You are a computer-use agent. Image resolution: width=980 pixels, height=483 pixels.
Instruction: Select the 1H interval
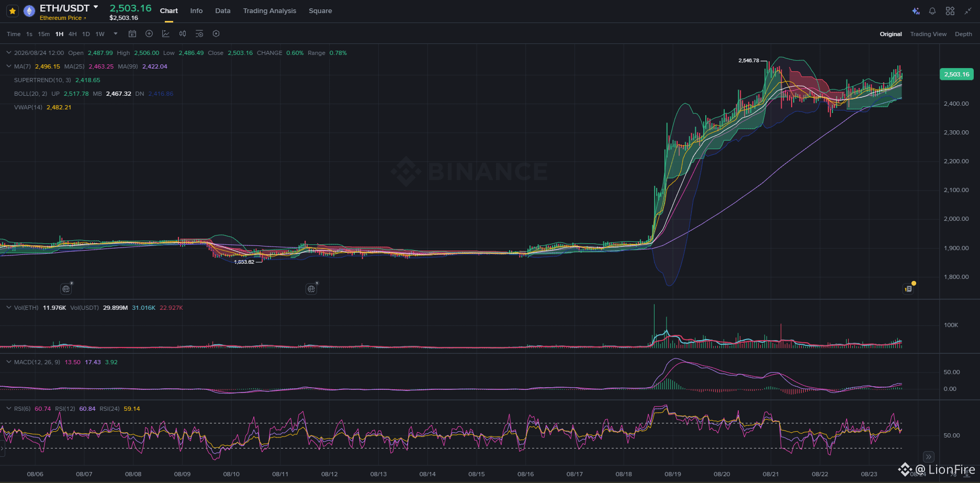(60, 34)
